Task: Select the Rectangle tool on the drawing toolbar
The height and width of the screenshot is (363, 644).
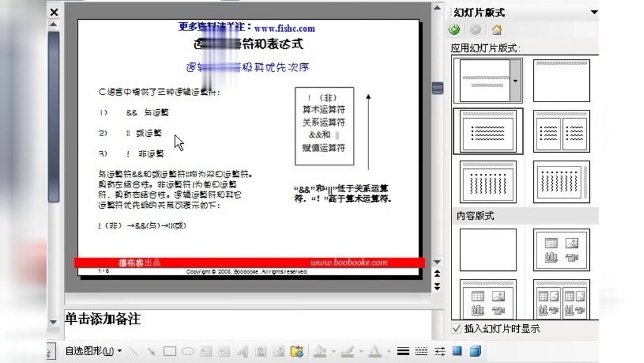Action: pyautogui.click(x=169, y=351)
